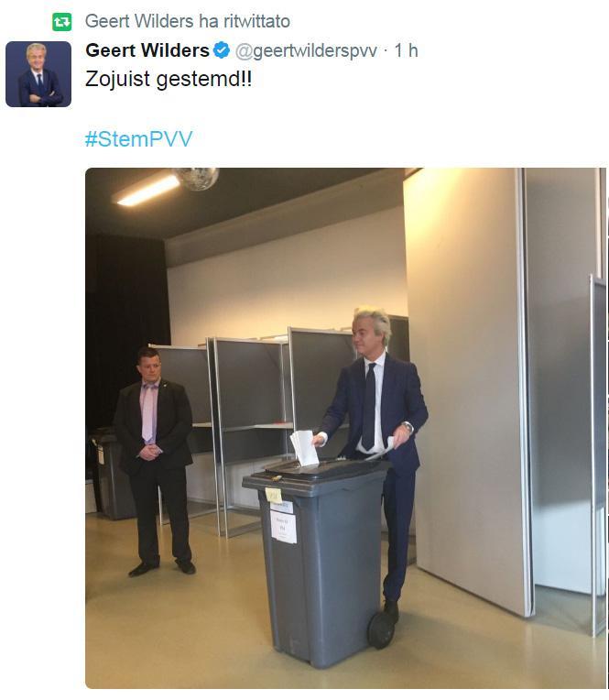The image size is (609, 700).
Task: Click the yellow sticky note on the bin
Action: click(x=273, y=495)
